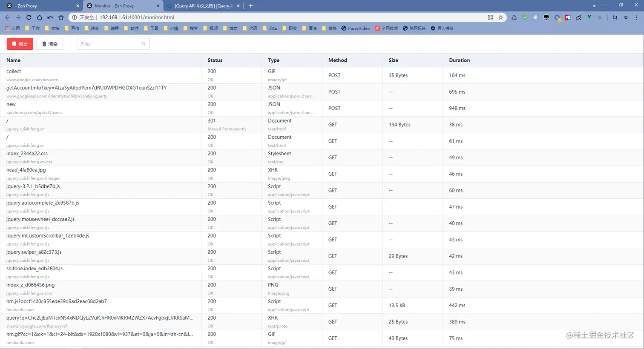Select the jquery-3.2.1_b5dbe7b.js request row

click(322, 190)
